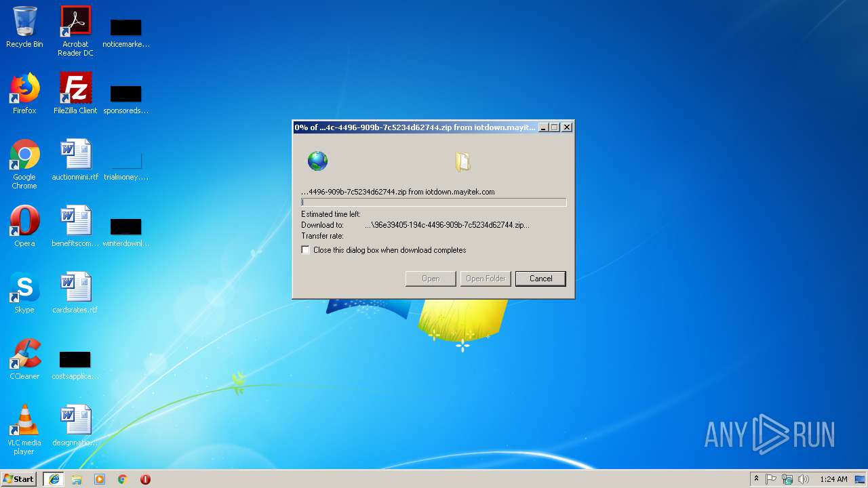Open VLC media player shortcut
Screen dimensions: 868x488
pyautogui.click(x=24, y=430)
